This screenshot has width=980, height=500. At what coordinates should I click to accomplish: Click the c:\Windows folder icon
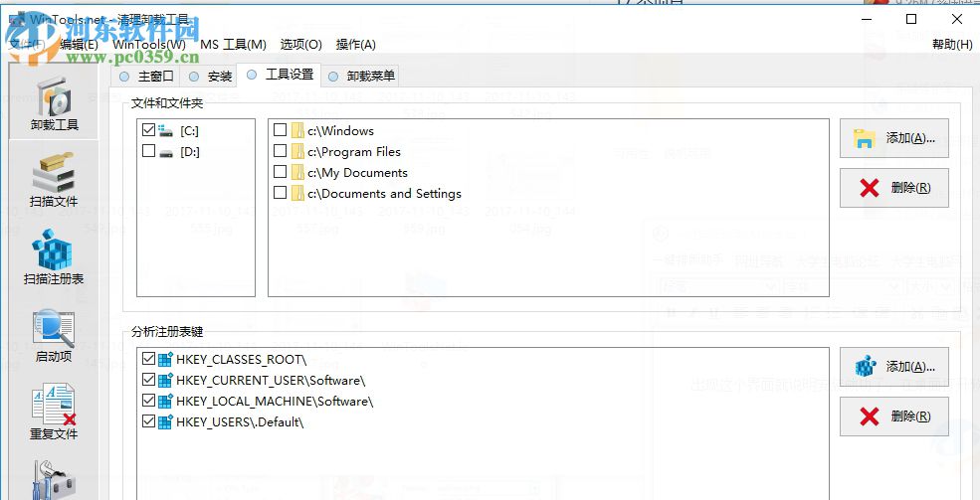point(297,130)
